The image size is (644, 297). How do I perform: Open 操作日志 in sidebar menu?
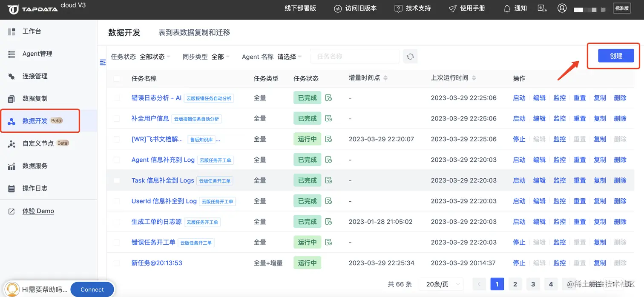[35, 188]
